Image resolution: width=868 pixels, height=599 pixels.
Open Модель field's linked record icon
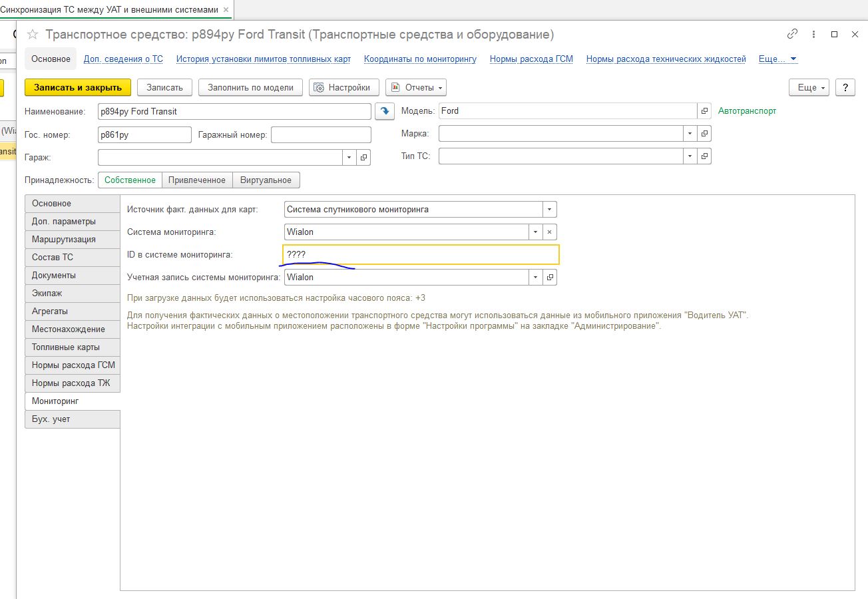pyautogui.click(x=704, y=111)
